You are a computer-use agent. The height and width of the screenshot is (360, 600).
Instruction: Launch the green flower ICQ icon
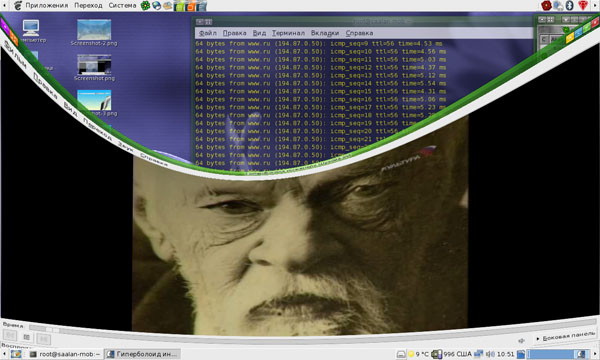[145, 5]
